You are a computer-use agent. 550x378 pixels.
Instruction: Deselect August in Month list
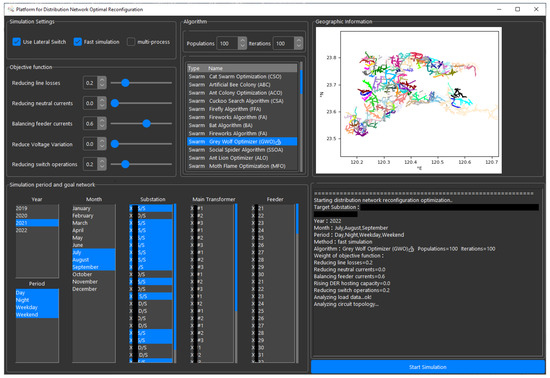93,260
